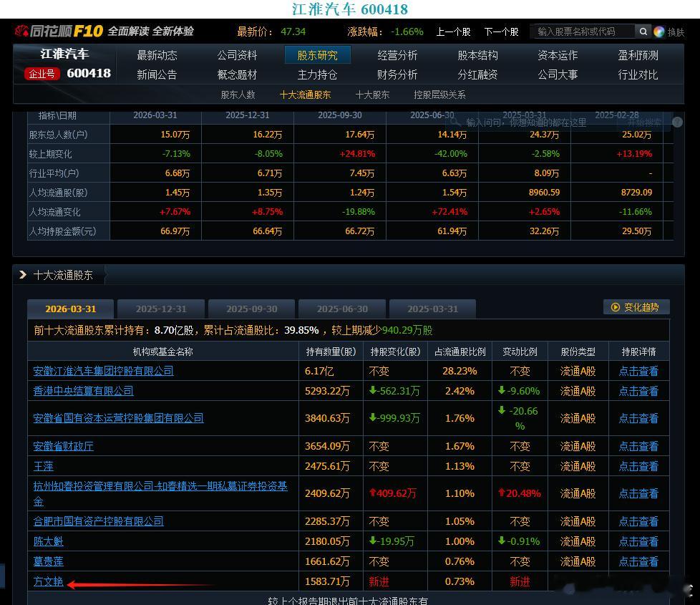Click 点击查看 for 安徽省财政厅 row

pos(638,446)
